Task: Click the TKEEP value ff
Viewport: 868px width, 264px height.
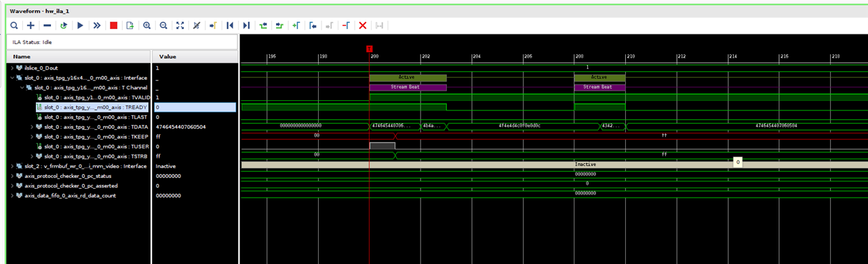Action: coord(157,136)
